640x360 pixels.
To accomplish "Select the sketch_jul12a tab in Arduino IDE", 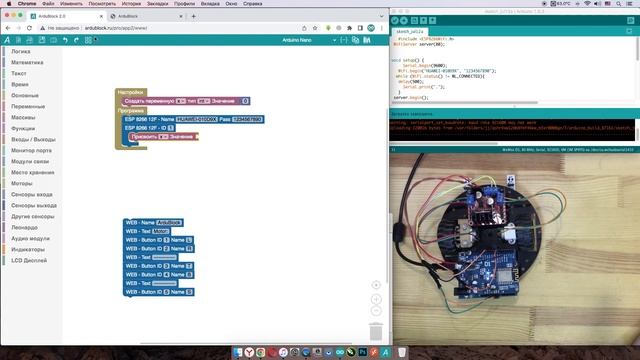I will click(x=409, y=31).
